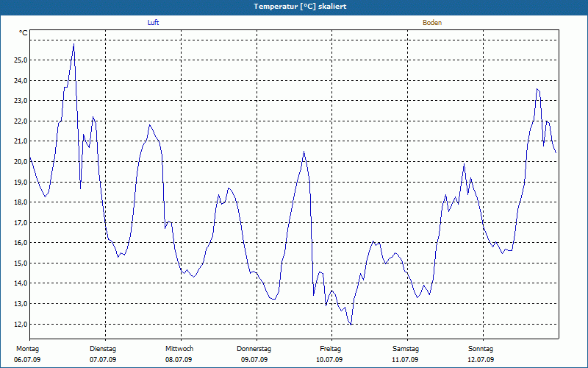Viewport: 588px width, 368px height.
Task: Click the date 08.07.09
Action: (x=179, y=360)
